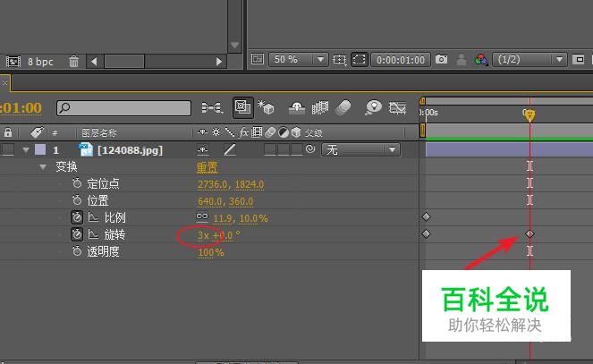Viewport: 593px width, 364px height.
Task: Click the timeline current timecode :01:00
Action: [x=21, y=107]
